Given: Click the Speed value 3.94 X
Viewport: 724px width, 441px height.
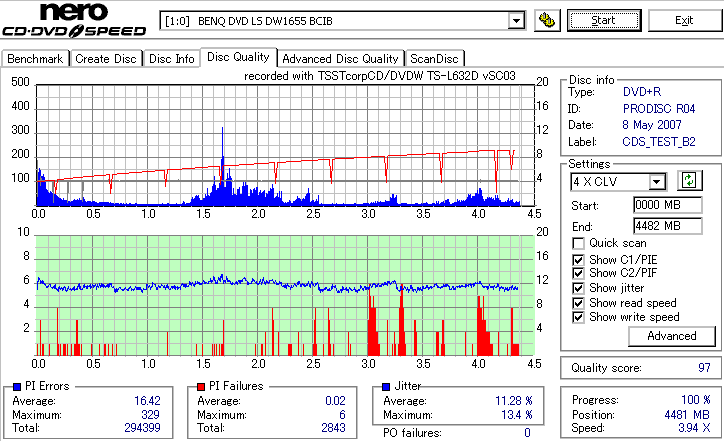Looking at the screenshot, I should 694,428.
